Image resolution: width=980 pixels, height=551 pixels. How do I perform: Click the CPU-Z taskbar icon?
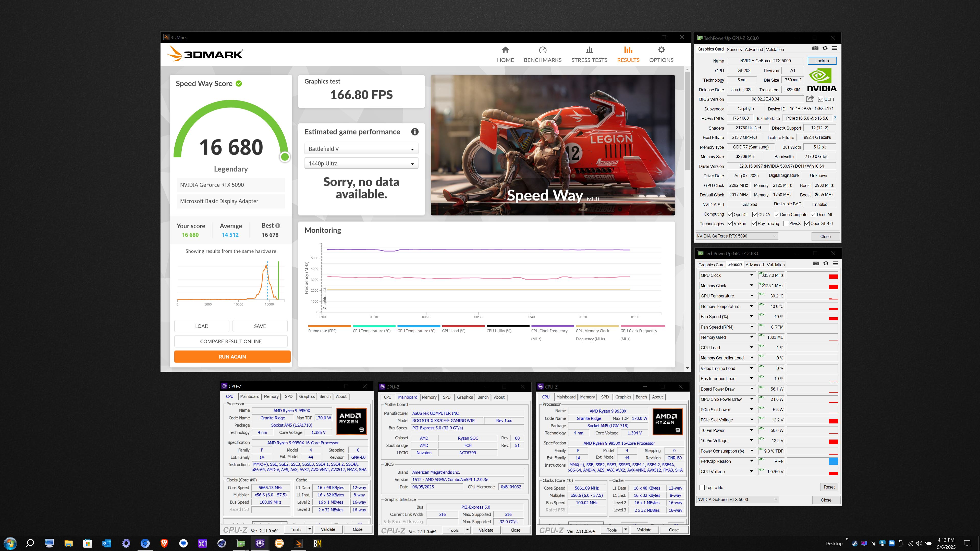point(260,543)
